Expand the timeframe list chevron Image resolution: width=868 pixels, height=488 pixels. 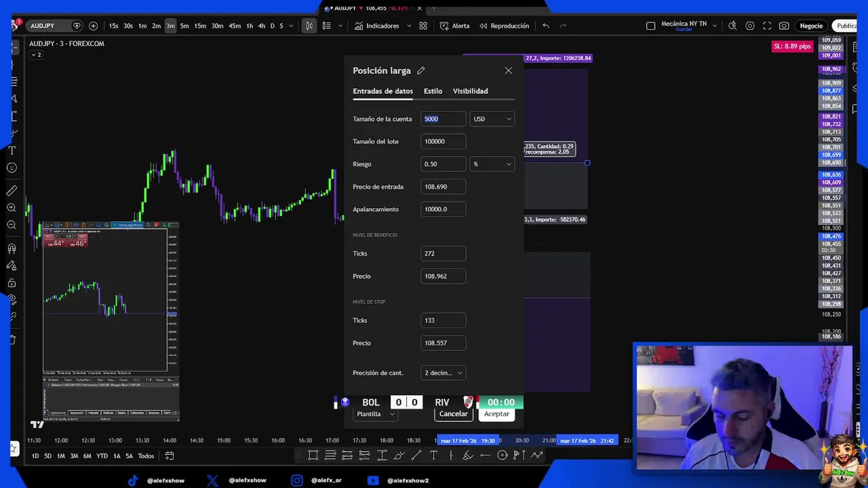tap(292, 26)
